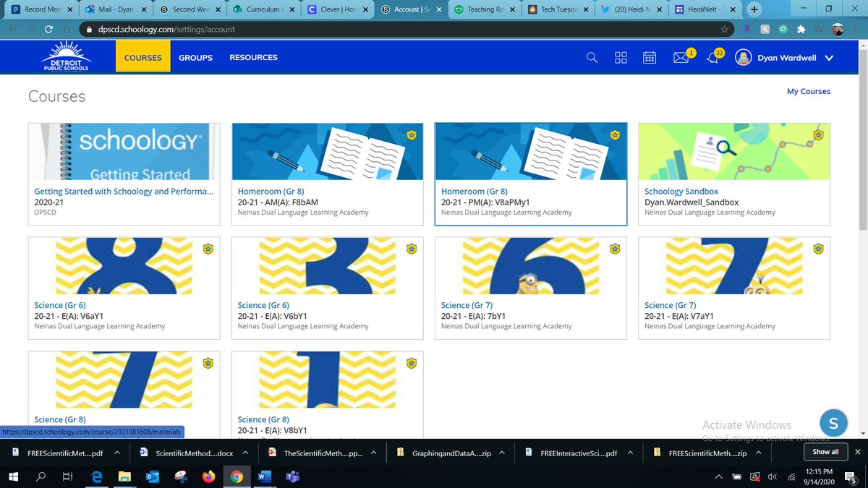Click the badge icon on Science V6bY1 card

pyautogui.click(x=412, y=249)
